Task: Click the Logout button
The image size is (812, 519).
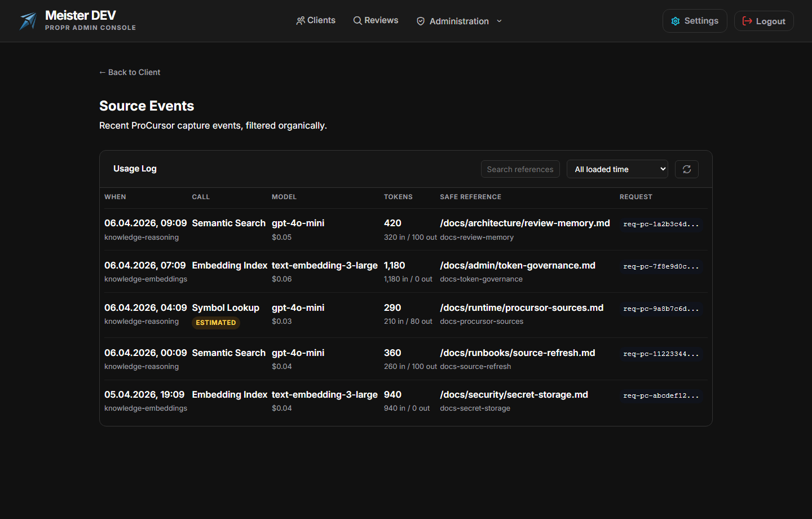Action: [x=764, y=21]
